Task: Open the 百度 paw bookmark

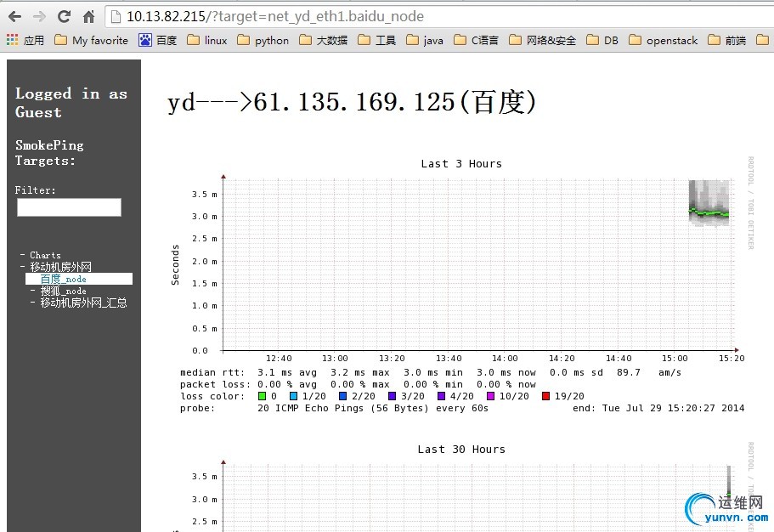Action: click(x=157, y=40)
